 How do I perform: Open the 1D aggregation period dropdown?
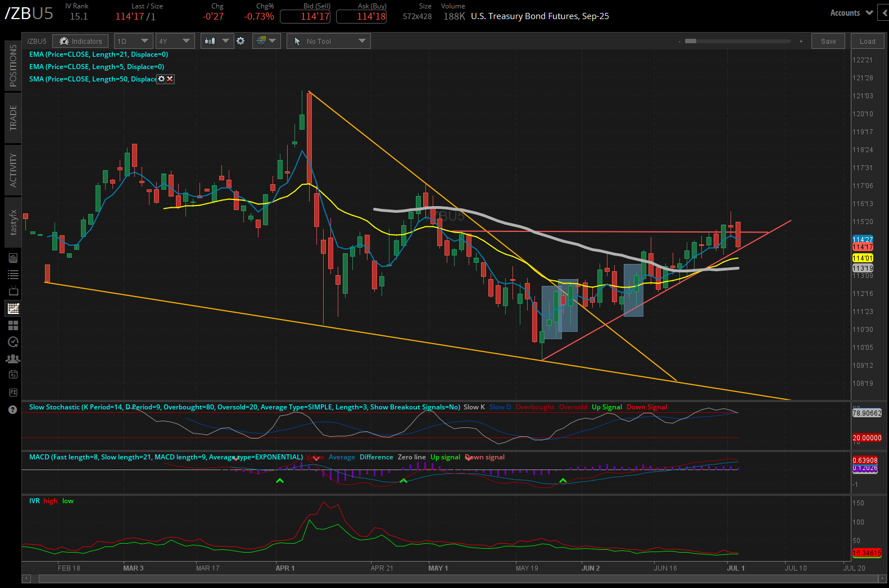(134, 41)
